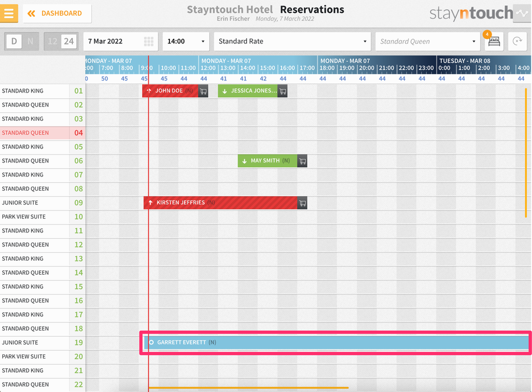Click the 10:00 hour in timeline header
Screen dimensions: 532x392
pos(168,68)
